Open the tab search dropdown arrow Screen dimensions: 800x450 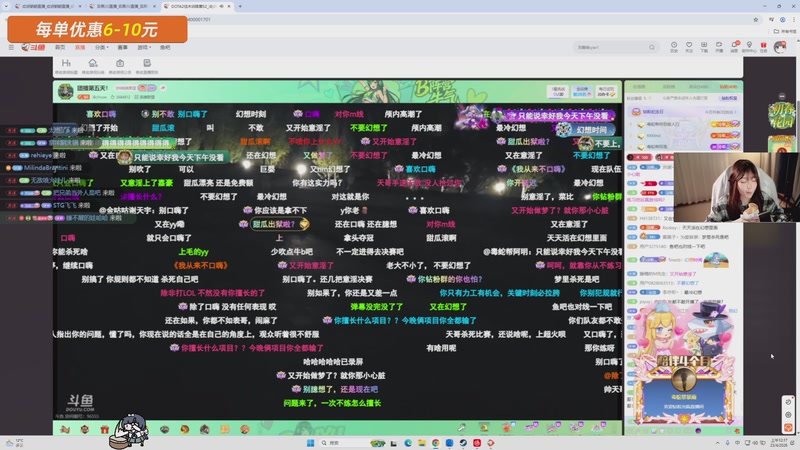click(5, 6)
